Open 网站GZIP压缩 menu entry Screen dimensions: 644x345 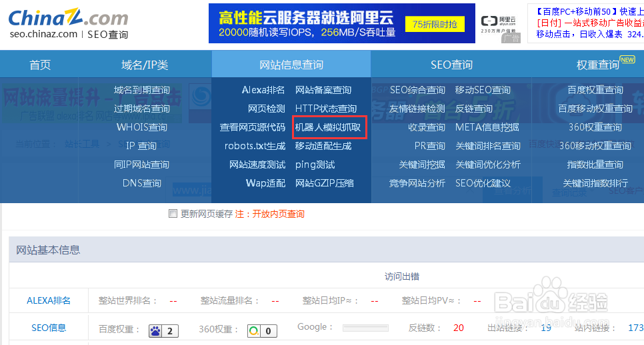click(325, 183)
